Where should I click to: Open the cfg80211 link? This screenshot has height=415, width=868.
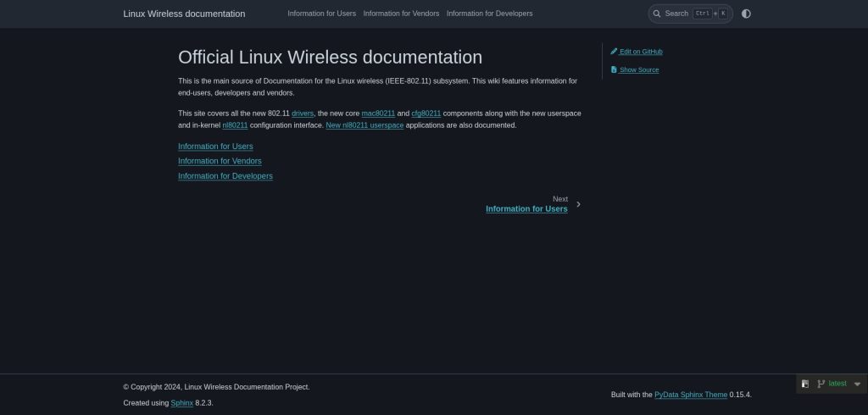click(426, 113)
